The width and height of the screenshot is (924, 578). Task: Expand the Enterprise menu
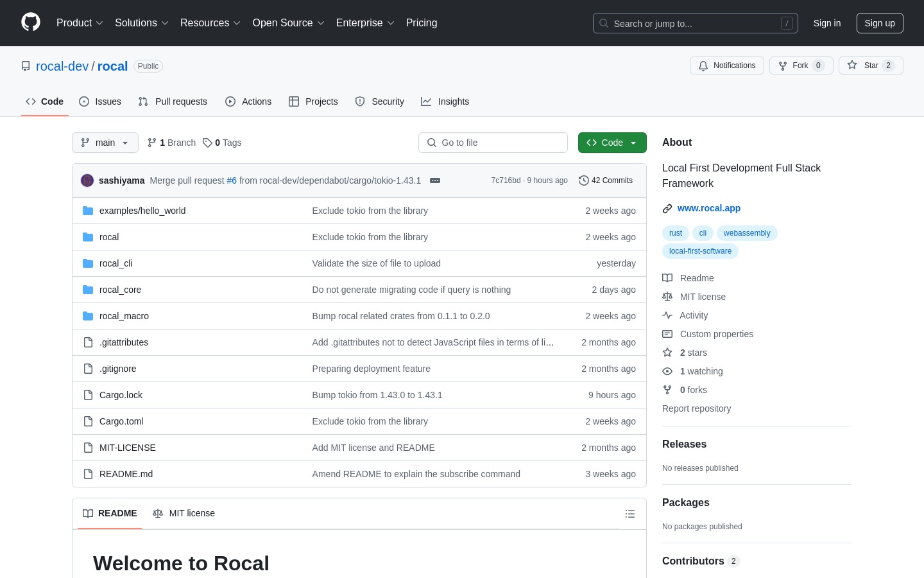coord(365,22)
